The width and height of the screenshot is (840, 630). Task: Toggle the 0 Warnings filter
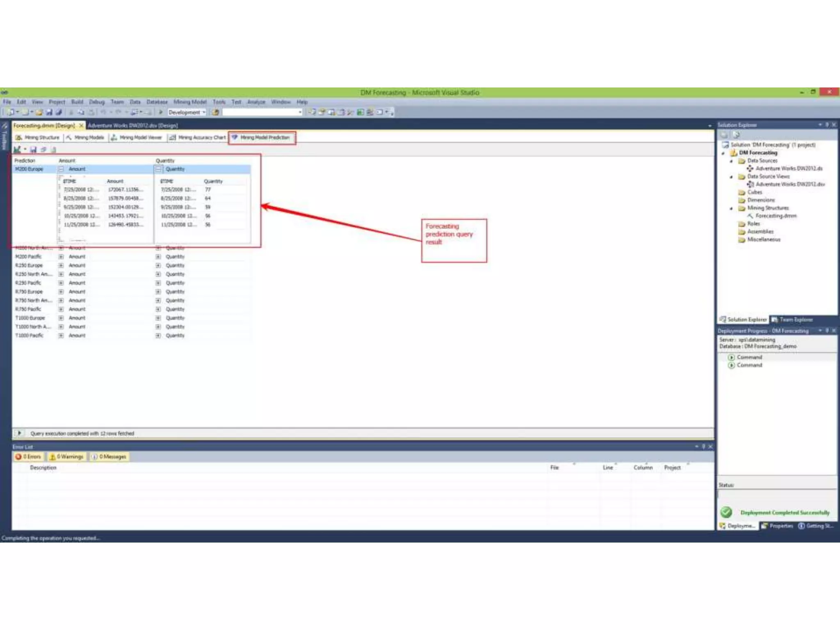(66, 457)
